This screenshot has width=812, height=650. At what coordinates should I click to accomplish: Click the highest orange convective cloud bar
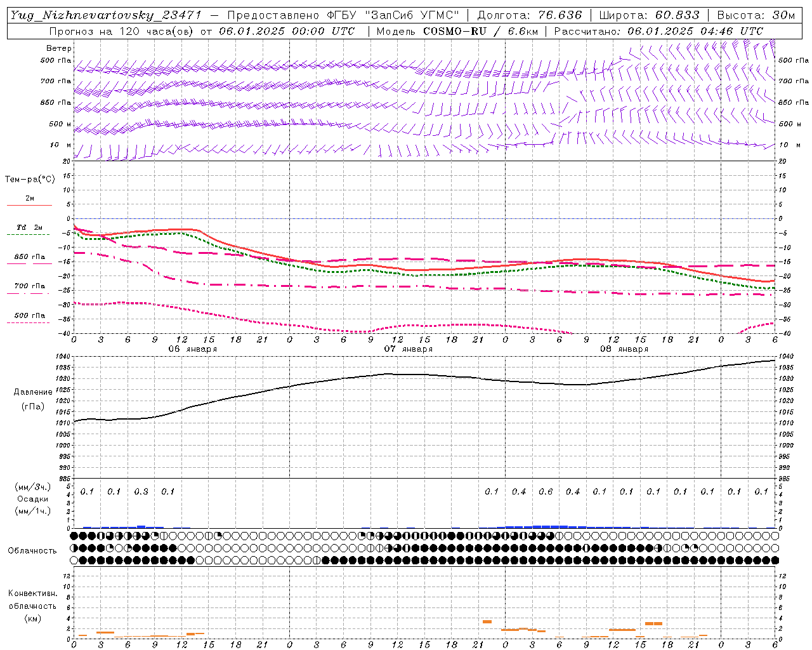487,621
